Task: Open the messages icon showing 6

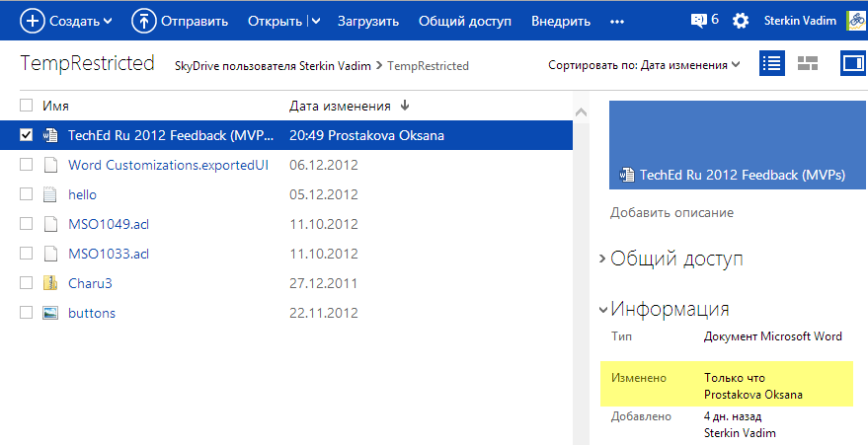Action: point(699,21)
